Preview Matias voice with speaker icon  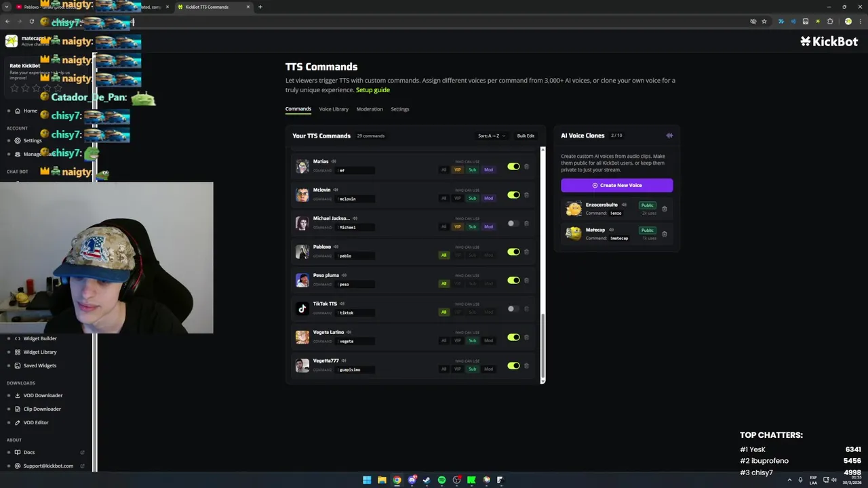tap(335, 161)
